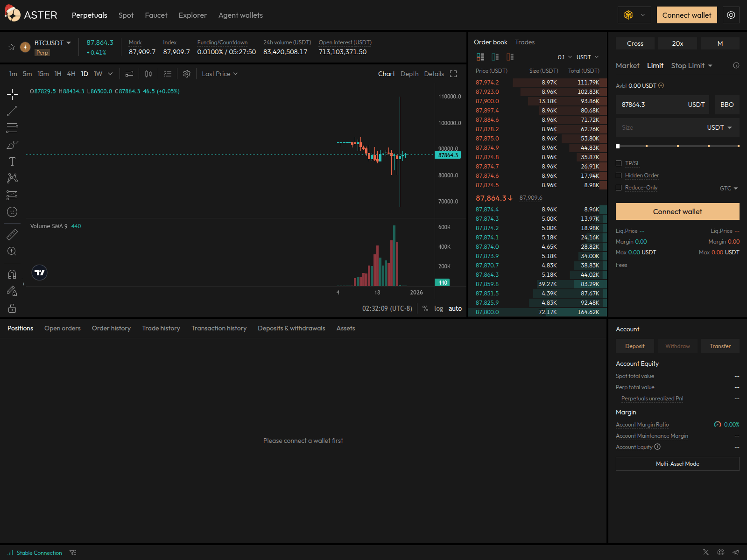Expand the chart to fullscreen
The height and width of the screenshot is (560, 747).
[453, 74]
